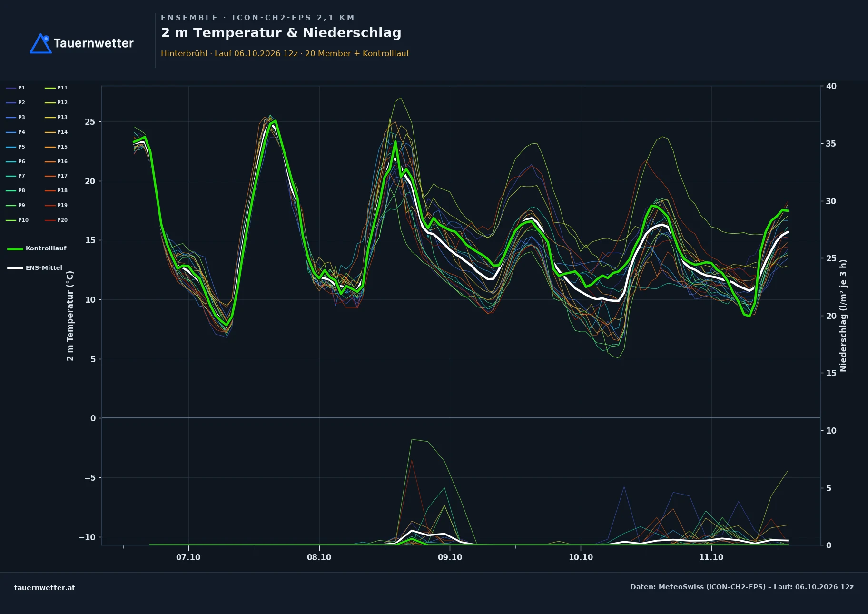Select the P7 legend entry
The width and height of the screenshot is (868, 614).
16,176
